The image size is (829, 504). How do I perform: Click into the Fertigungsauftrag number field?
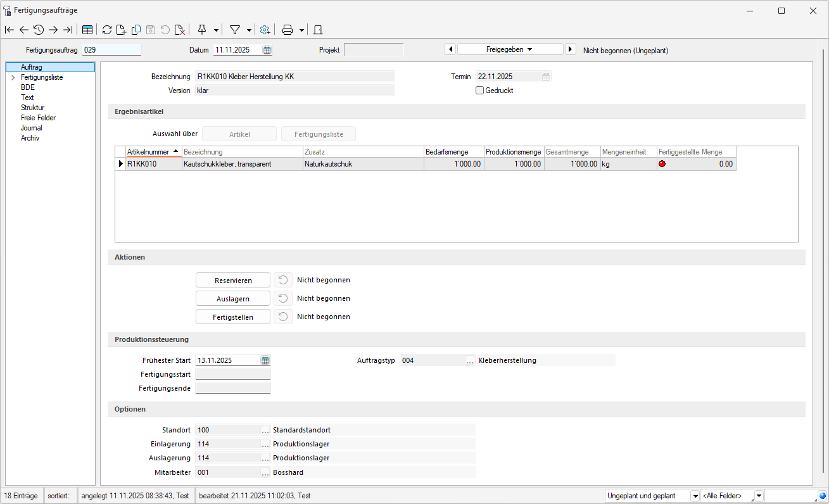pyautogui.click(x=111, y=49)
